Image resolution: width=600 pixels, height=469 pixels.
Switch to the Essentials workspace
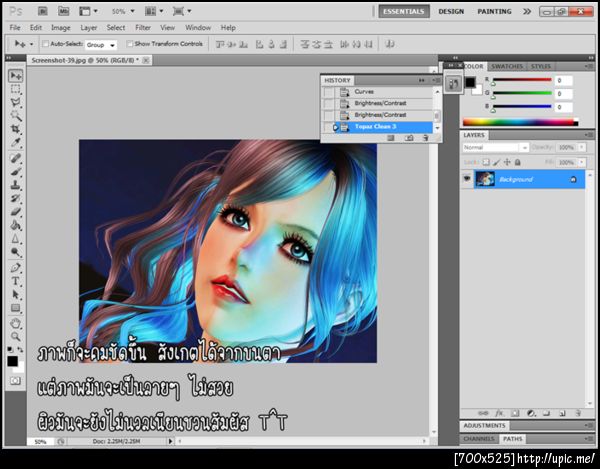(x=404, y=11)
